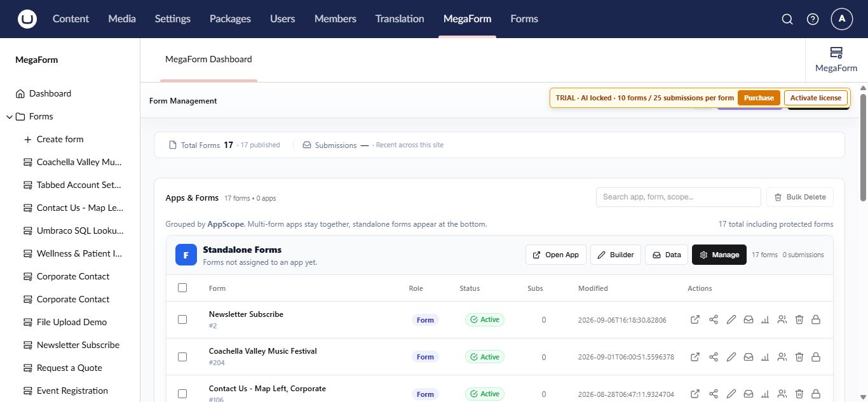This screenshot has height=402, width=868.
Task: Click the Umbraco logo icon
Action: [x=27, y=19]
